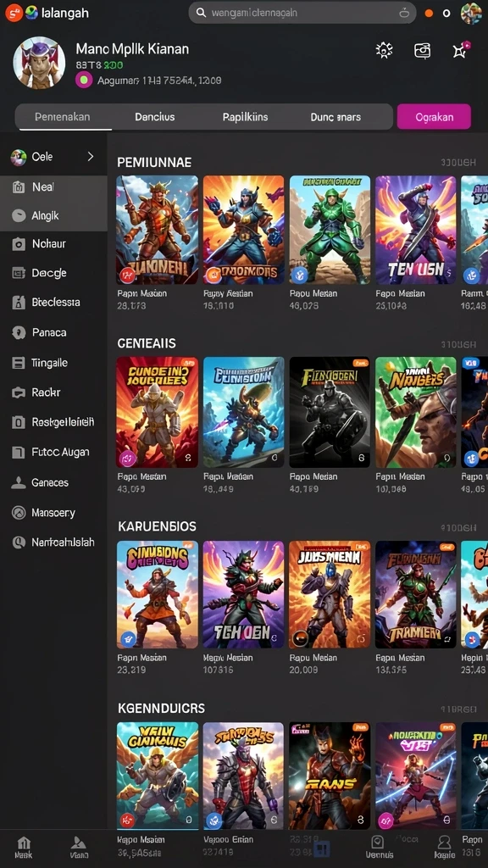
Task: Click the Reskgelleirih sidebar icon
Action: point(19,422)
